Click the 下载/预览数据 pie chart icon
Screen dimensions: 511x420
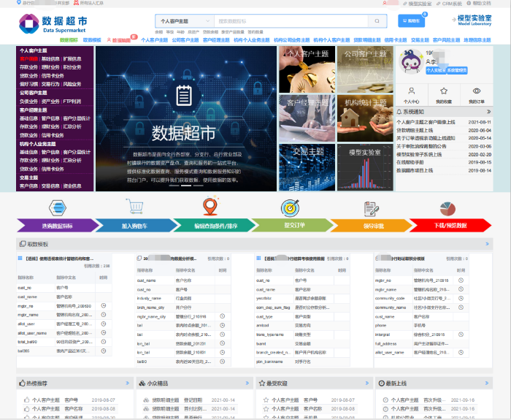(447, 209)
